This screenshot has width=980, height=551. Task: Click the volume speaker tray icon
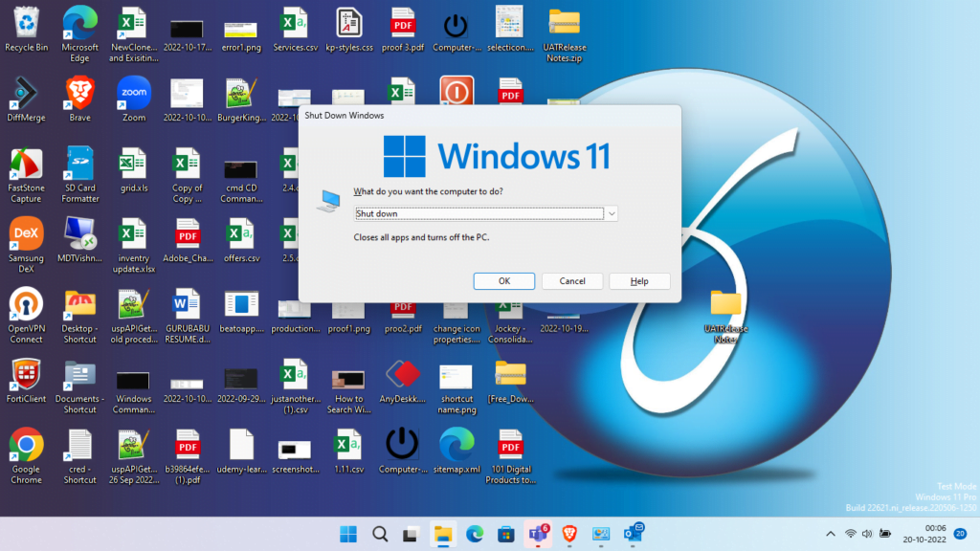(x=867, y=534)
